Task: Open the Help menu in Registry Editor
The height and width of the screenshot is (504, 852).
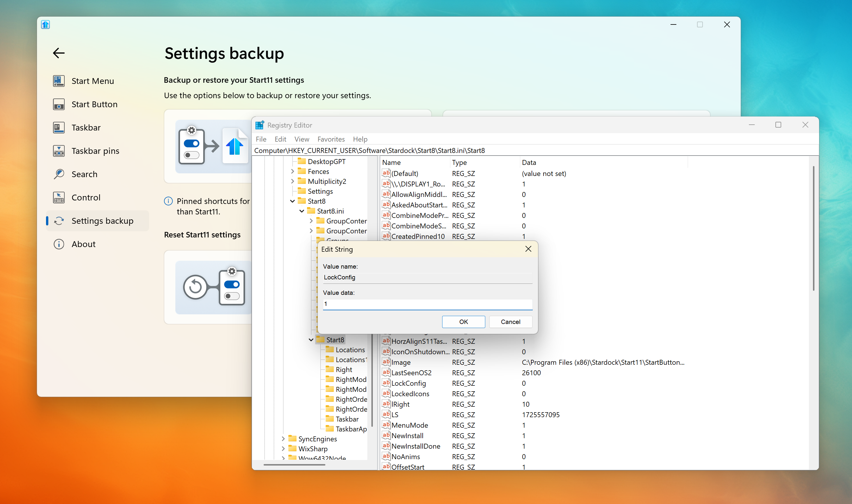Action: pos(360,139)
